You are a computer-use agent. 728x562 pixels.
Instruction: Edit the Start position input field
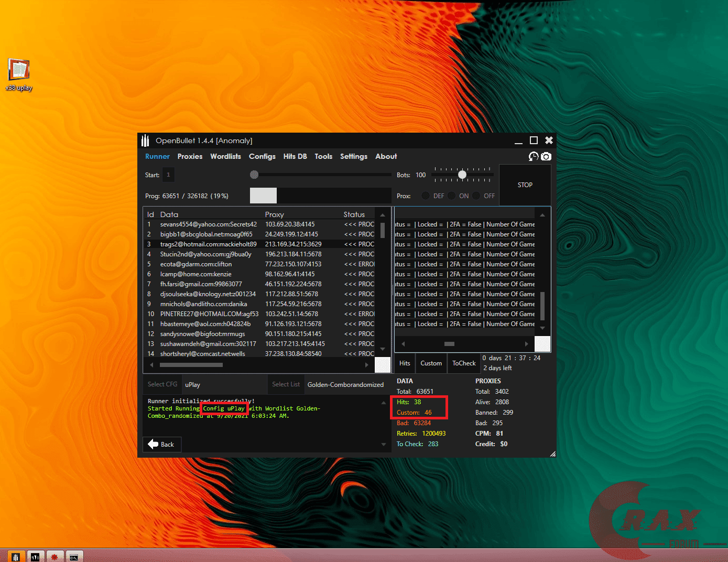click(x=168, y=175)
